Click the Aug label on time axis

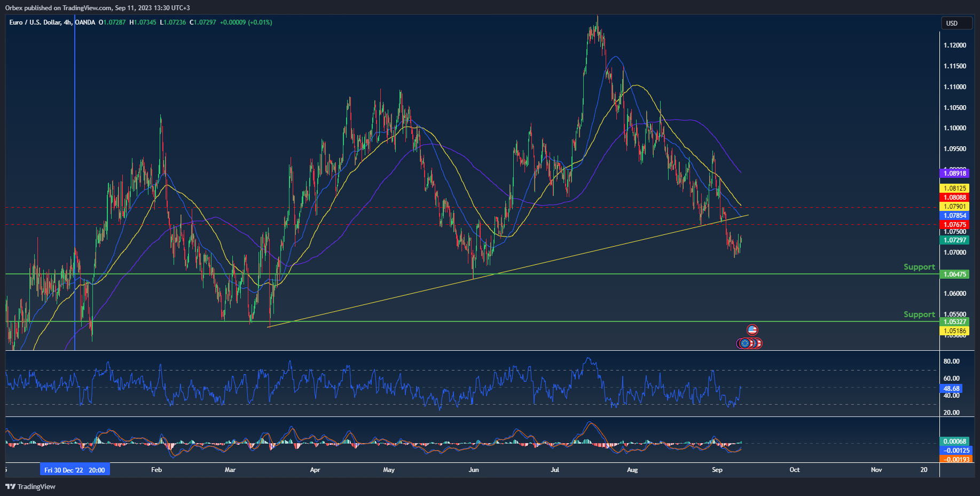pyautogui.click(x=632, y=470)
